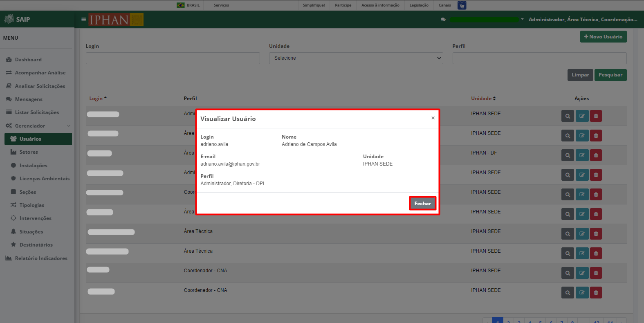Click the Licenças Ambientais badge icon
This screenshot has height=323, width=644.
pos(13,179)
